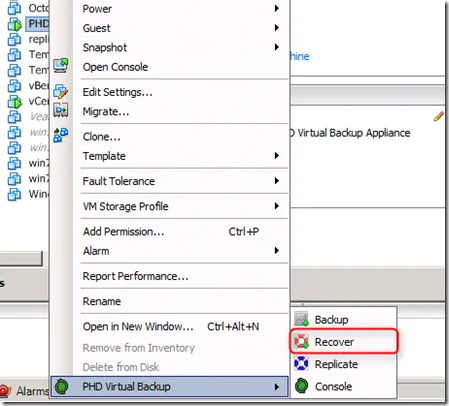
Task: Click the Guest submenu arrow
Action: point(276,28)
